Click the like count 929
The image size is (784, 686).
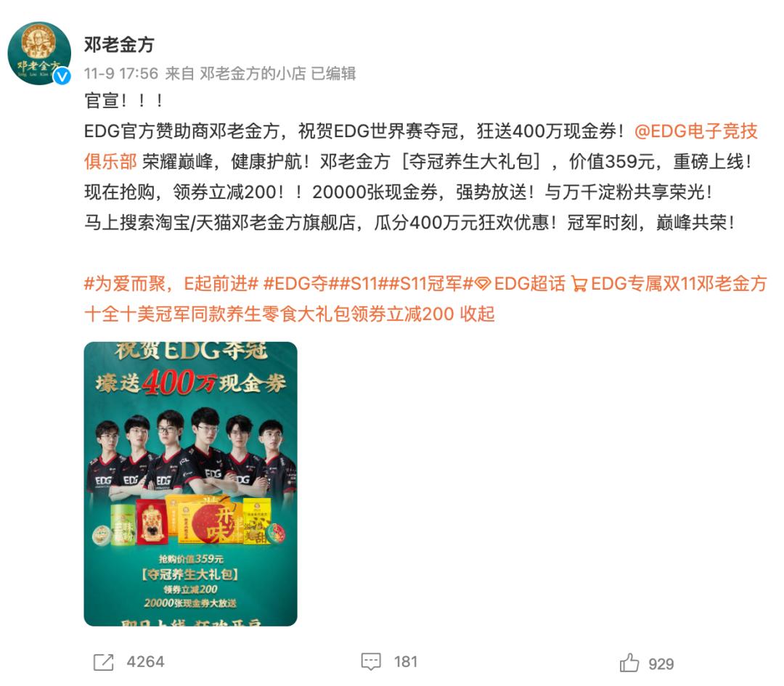pos(661,663)
